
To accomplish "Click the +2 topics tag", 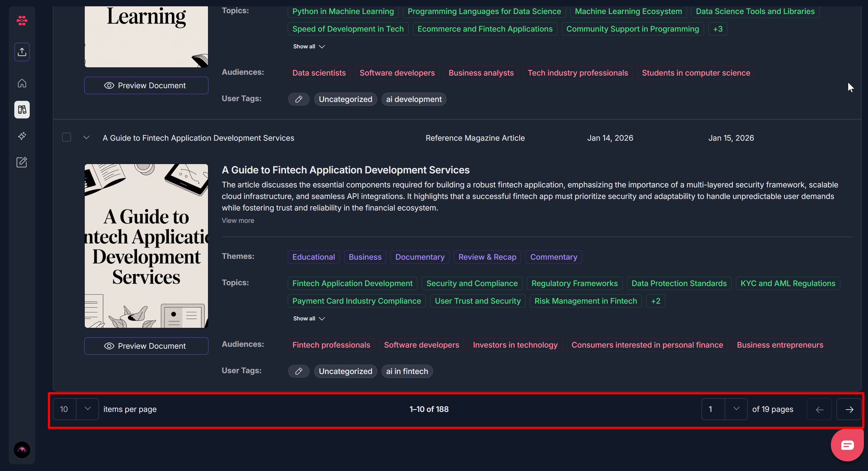I will (x=655, y=301).
